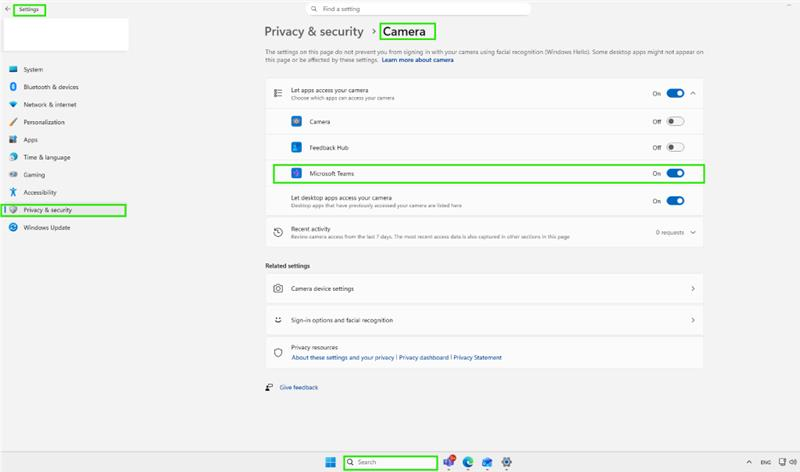The image size is (800, 472).
Task: Open About these settings and your privacy
Action: 343,358
